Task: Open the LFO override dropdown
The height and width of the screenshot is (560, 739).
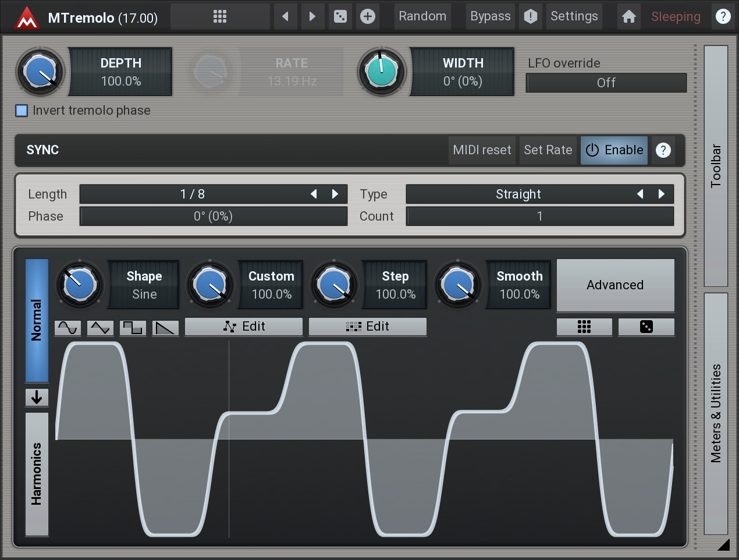Action: [x=606, y=83]
